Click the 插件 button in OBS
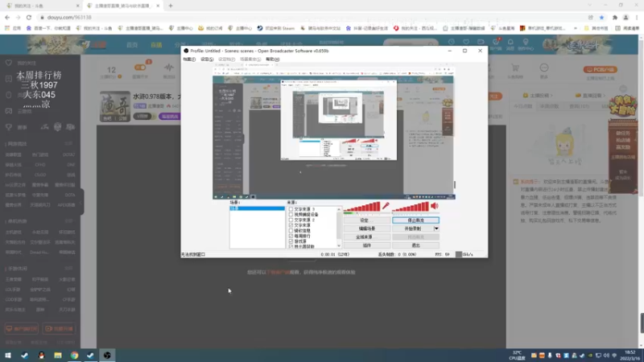644x362 pixels. pyautogui.click(x=366, y=245)
